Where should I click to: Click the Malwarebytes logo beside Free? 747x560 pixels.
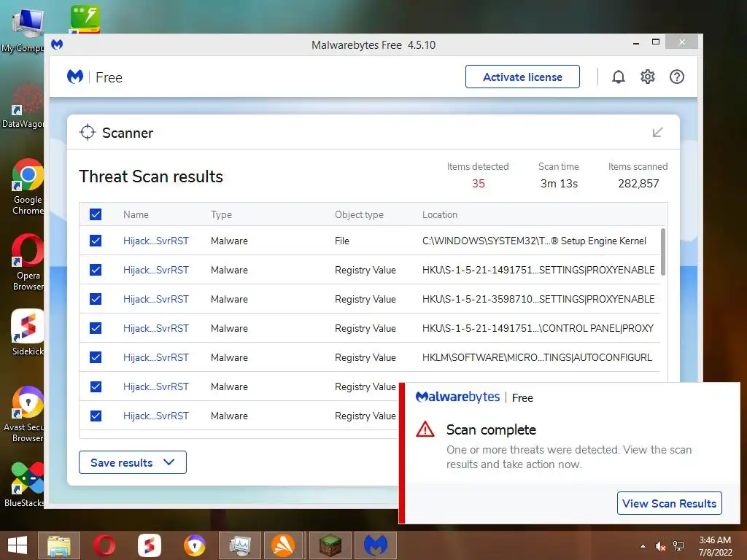tap(75, 77)
